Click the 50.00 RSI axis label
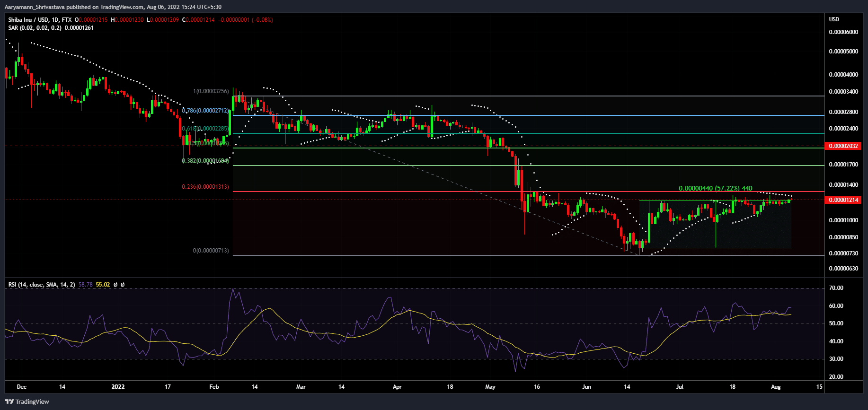This screenshot has width=868, height=410. (836, 323)
